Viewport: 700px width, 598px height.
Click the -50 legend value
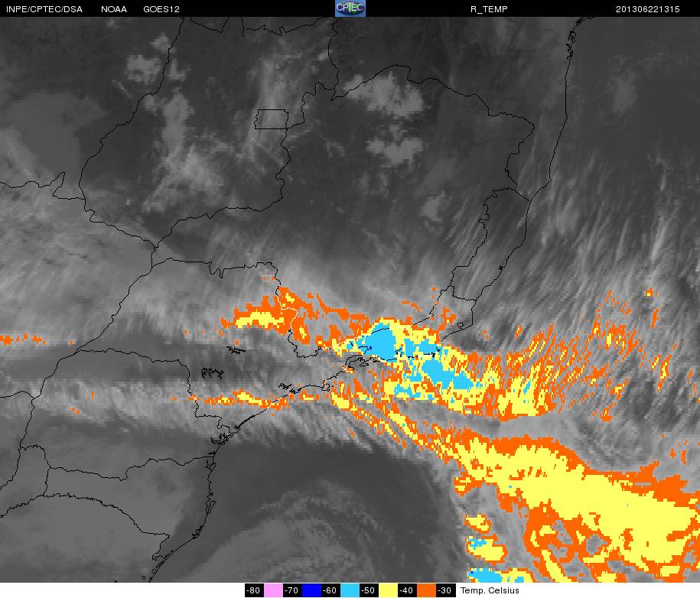[x=369, y=590]
